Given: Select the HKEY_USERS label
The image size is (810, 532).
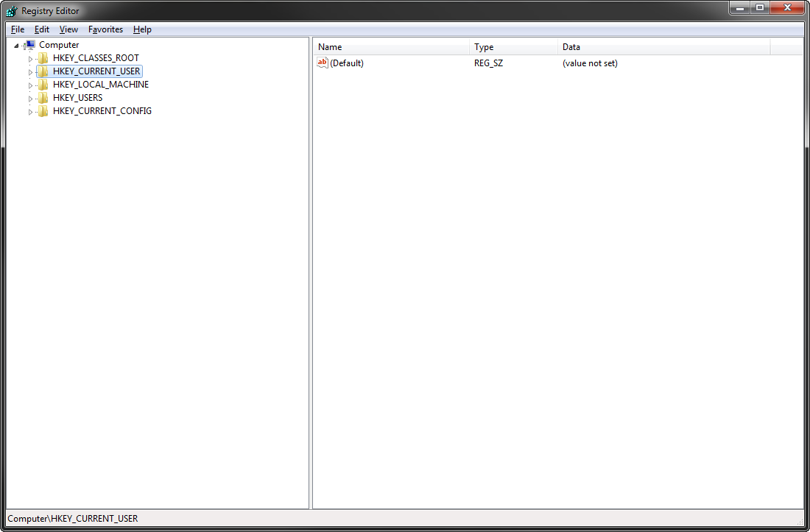Looking at the screenshot, I should (78, 98).
